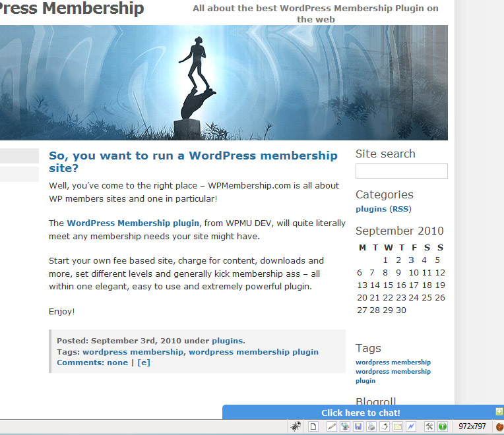Viewport: 504px width, 435px height.
Task: Open the RSS feed link for plugins
Action: click(400, 209)
